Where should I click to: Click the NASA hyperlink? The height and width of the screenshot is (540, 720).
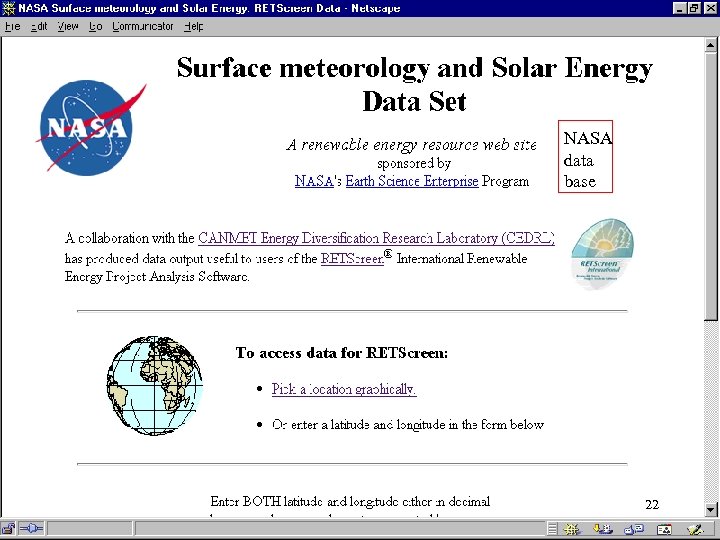[314, 181]
